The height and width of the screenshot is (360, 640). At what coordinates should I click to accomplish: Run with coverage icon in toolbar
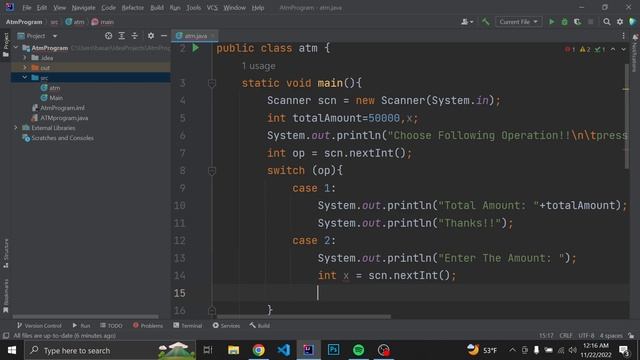click(x=577, y=22)
